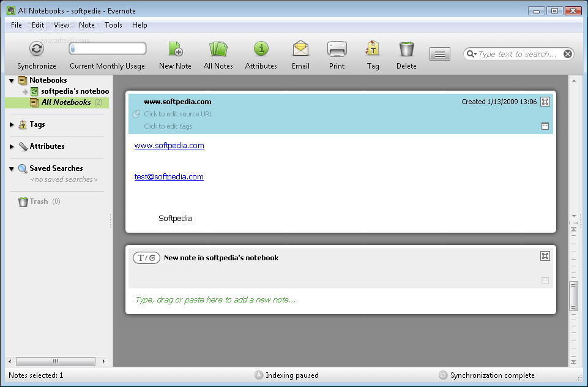This screenshot has width=588, height=387.
Task: Jump to bottom of note timeline
Action: pyautogui.click(x=574, y=362)
